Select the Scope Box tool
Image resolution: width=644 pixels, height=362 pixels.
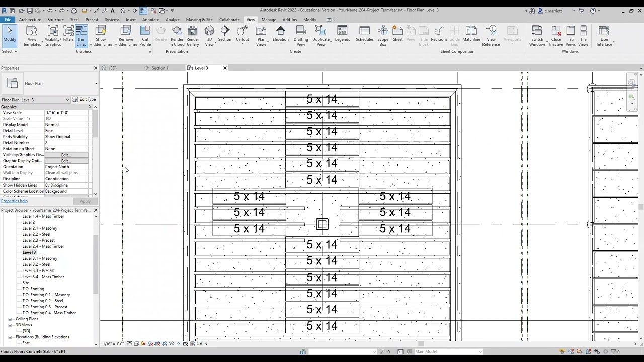383,35
